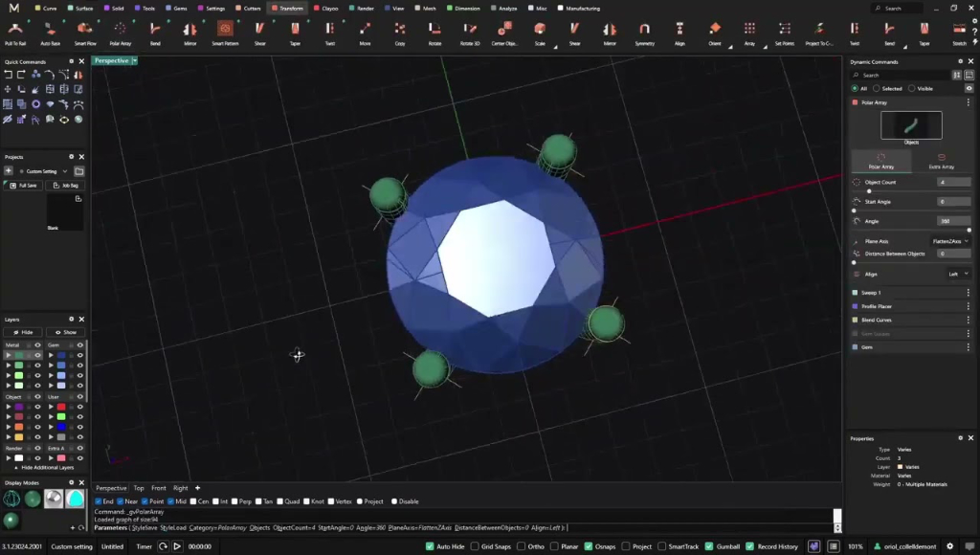Screen dimensions: 980x555
Task: Toggle visibility of the Metal layer group
Action: click(37, 345)
